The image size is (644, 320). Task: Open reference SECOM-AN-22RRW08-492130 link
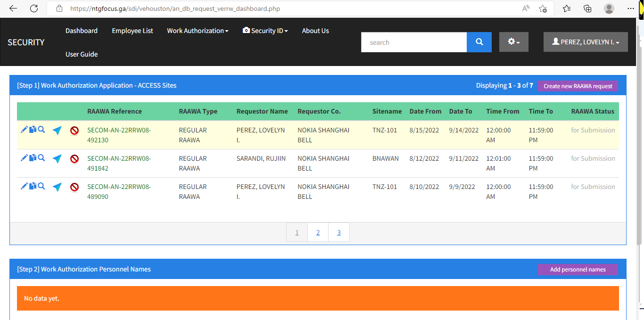(x=119, y=135)
